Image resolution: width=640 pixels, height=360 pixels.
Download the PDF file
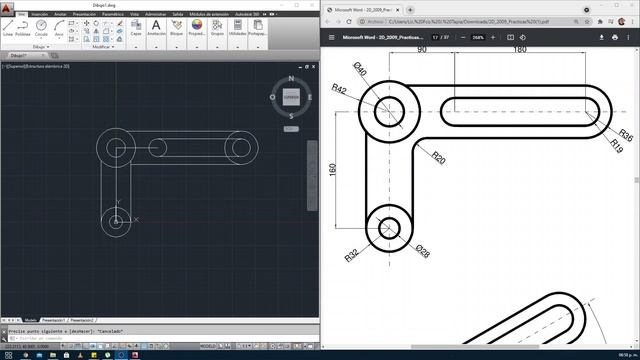tap(601, 38)
